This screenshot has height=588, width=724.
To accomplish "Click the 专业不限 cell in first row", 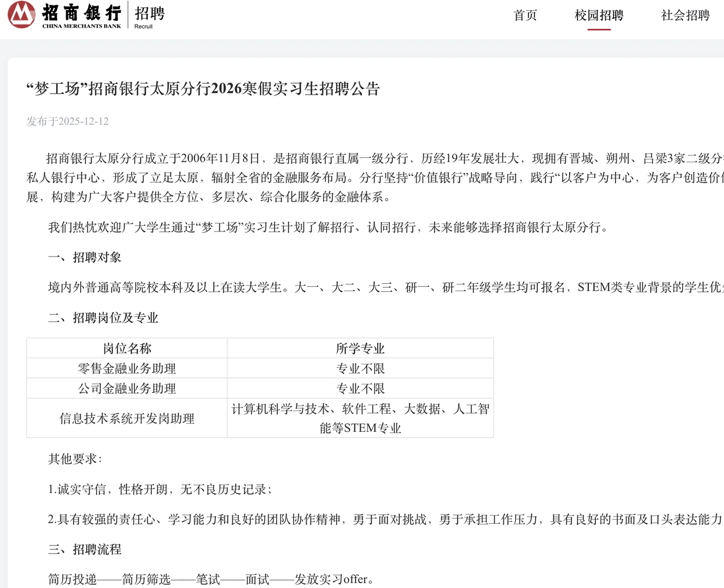I will click(361, 368).
